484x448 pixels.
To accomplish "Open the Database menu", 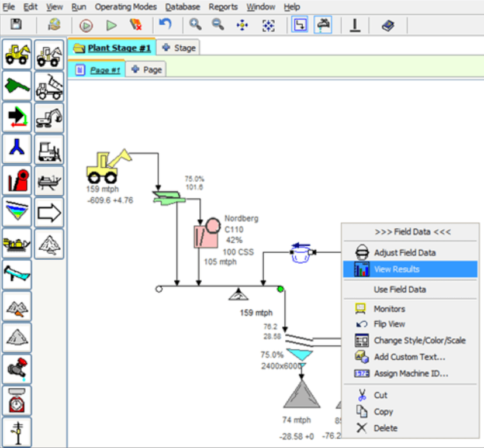I will coord(182,7).
